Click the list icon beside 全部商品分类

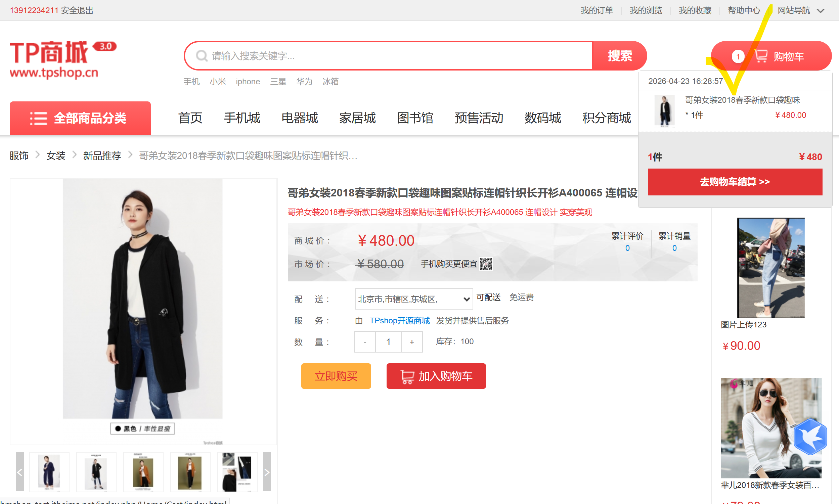[38, 119]
